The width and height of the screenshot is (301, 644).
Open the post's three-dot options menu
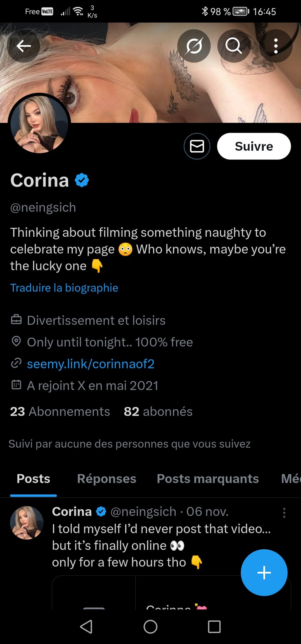click(x=284, y=513)
